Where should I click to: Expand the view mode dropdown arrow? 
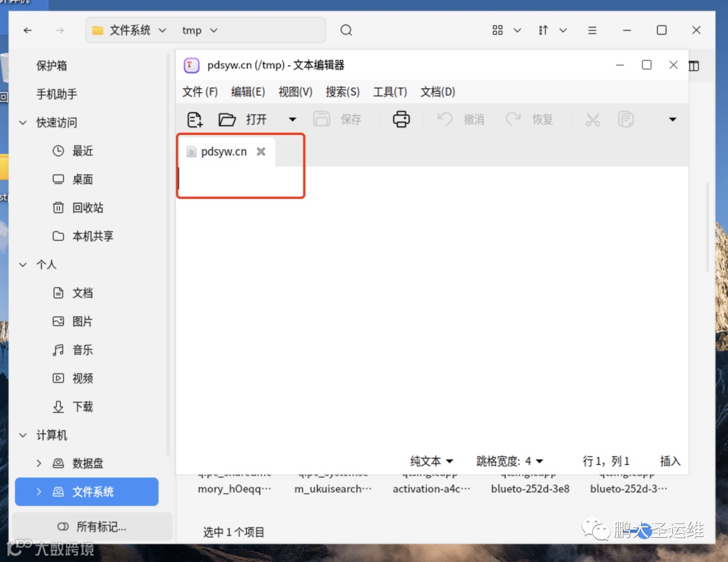517,30
